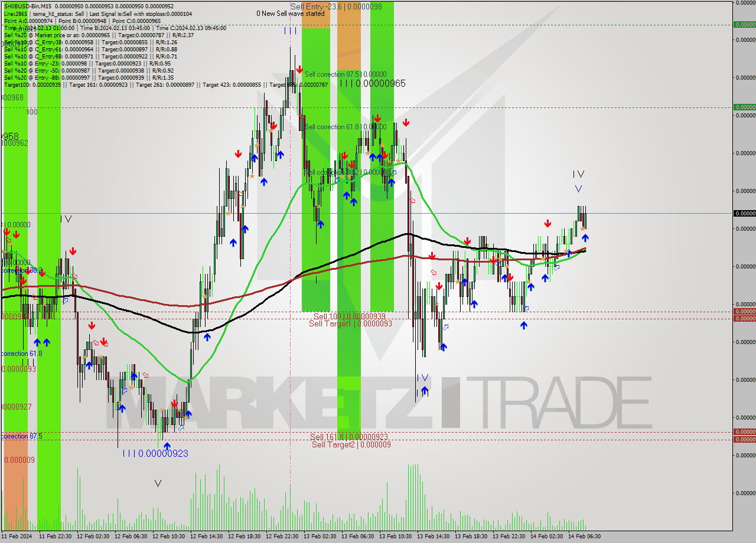Click the '12 Feb 22:30' time axis label
Viewport: 756px width, 543px height.
click(282, 537)
